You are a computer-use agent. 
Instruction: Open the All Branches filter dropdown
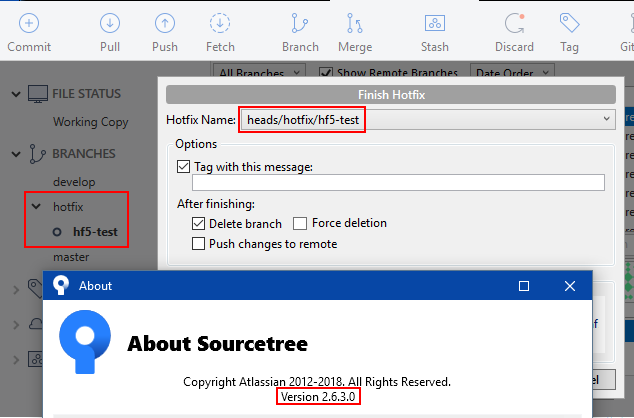pyautogui.click(x=259, y=72)
